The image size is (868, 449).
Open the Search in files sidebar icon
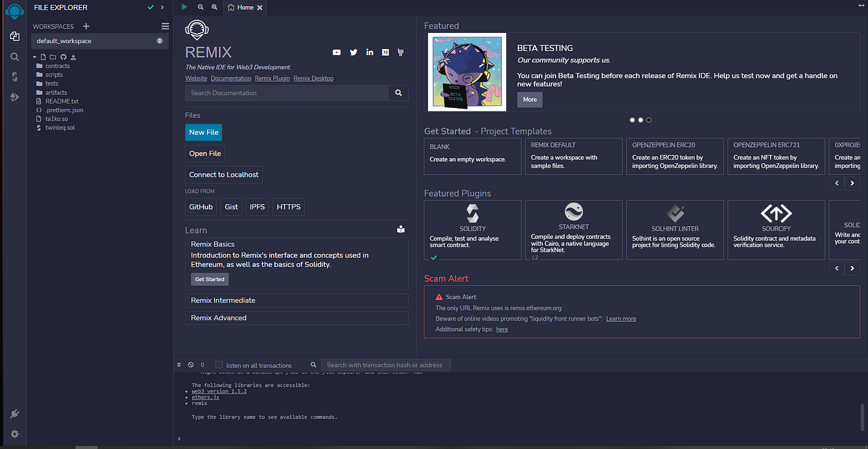coord(15,56)
